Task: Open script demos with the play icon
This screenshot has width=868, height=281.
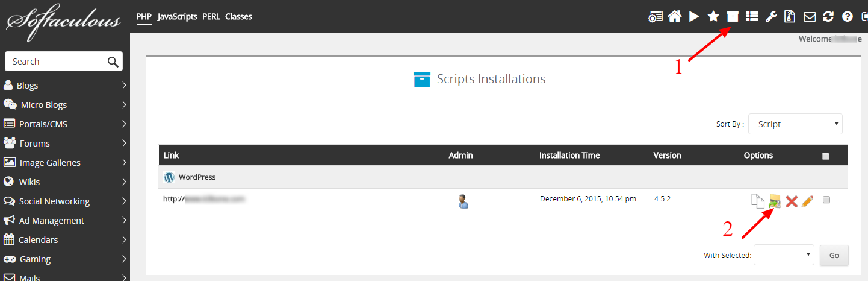Action: point(694,17)
